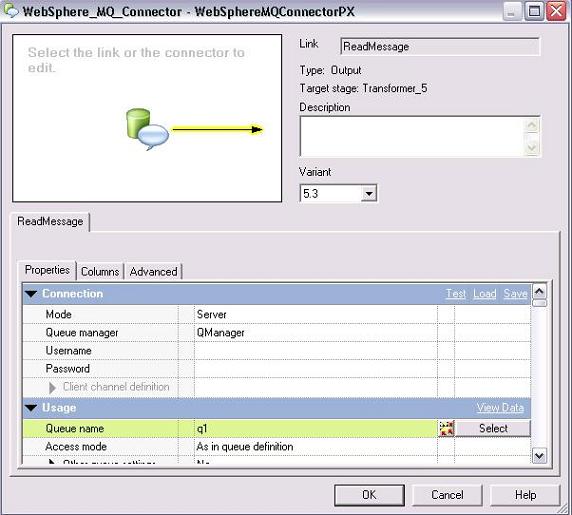
Task: Click the Save connection link
Action: point(515,294)
